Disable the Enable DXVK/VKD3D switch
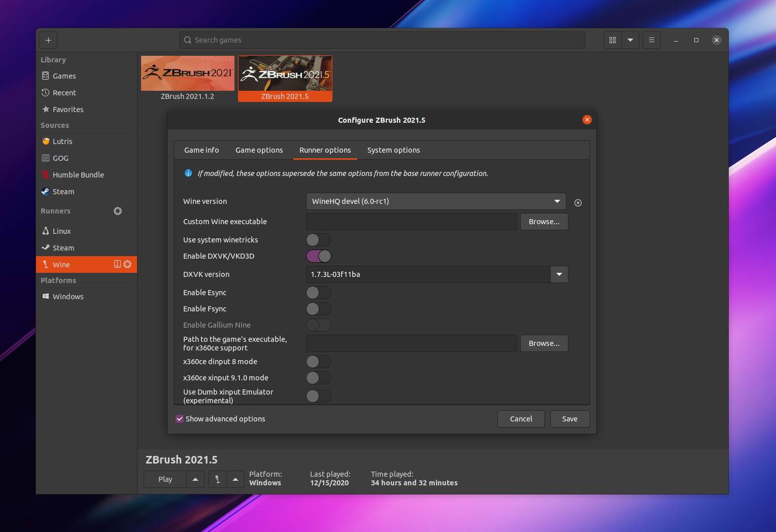This screenshot has width=776, height=532. click(x=319, y=256)
